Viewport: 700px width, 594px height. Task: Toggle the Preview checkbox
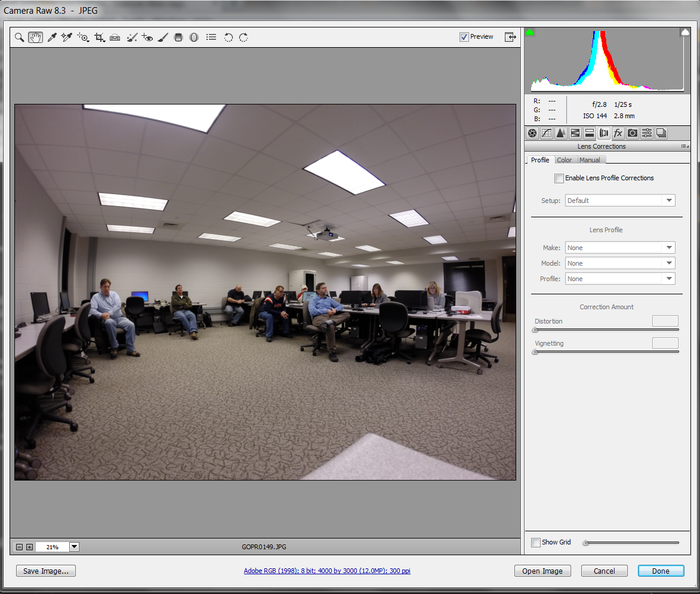coord(464,37)
